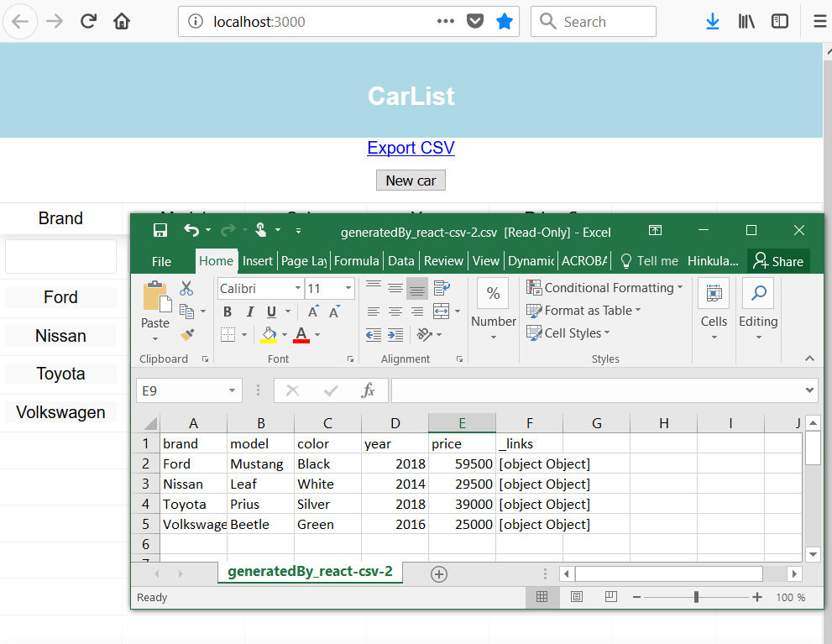Click the Touch/Mouse mode icon
832x644 pixels.
pos(260,230)
